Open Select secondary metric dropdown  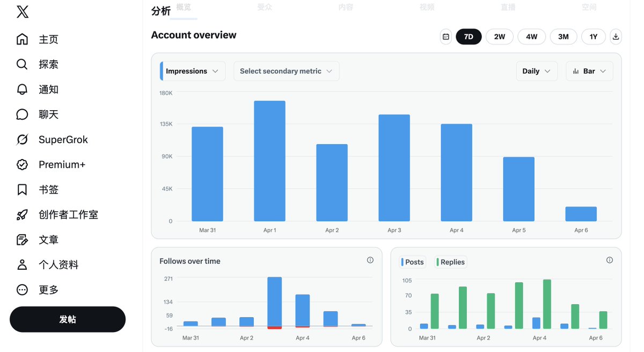[x=286, y=71]
